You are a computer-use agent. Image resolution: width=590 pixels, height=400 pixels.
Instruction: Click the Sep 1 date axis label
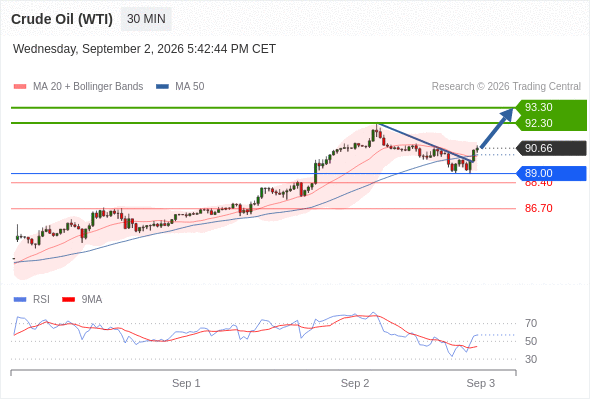coord(186,383)
